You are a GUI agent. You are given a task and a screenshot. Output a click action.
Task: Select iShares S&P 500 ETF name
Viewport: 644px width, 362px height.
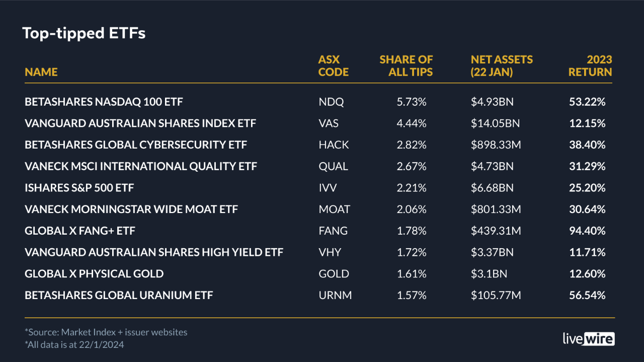tap(79, 188)
